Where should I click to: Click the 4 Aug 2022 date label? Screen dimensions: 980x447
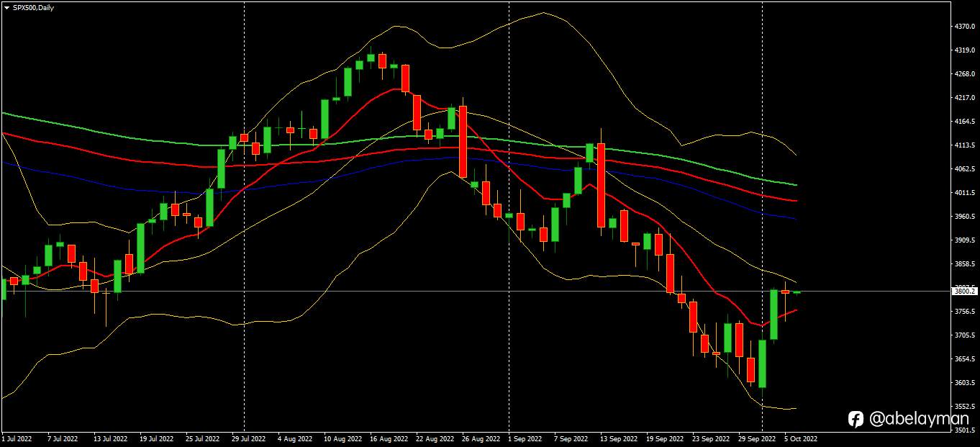coord(295,438)
